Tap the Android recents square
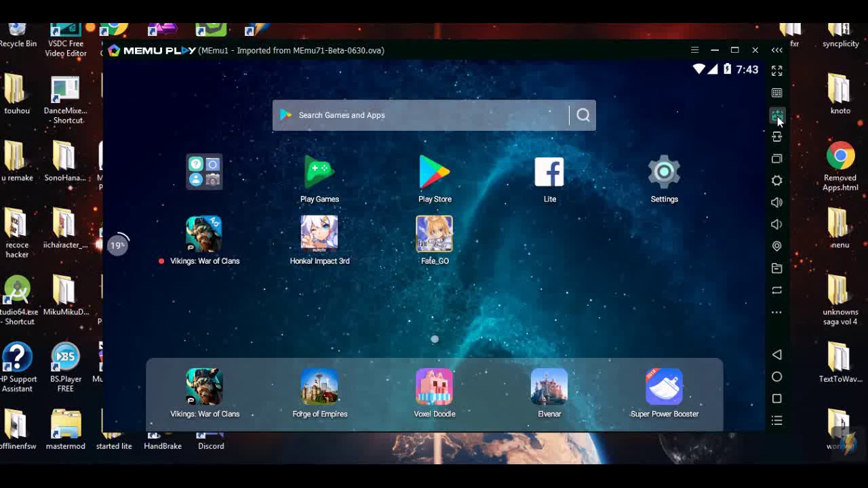Image resolution: width=868 pixels, height=488 pixels. [x=777, y=399]
